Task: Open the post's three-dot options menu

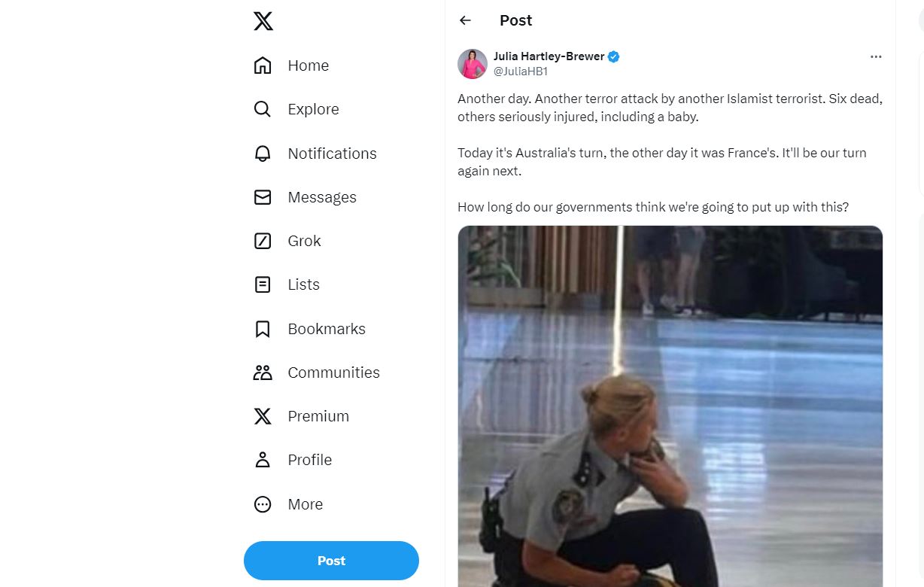Action: 876,56
